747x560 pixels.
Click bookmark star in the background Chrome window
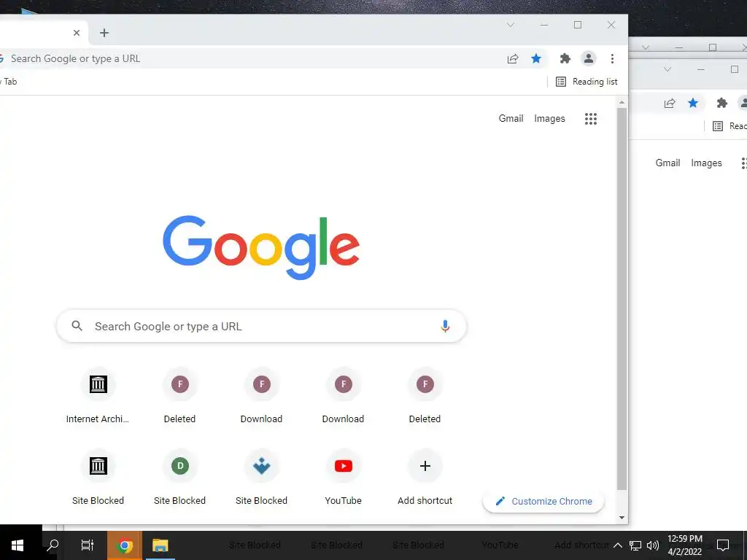tap(693, 103)
